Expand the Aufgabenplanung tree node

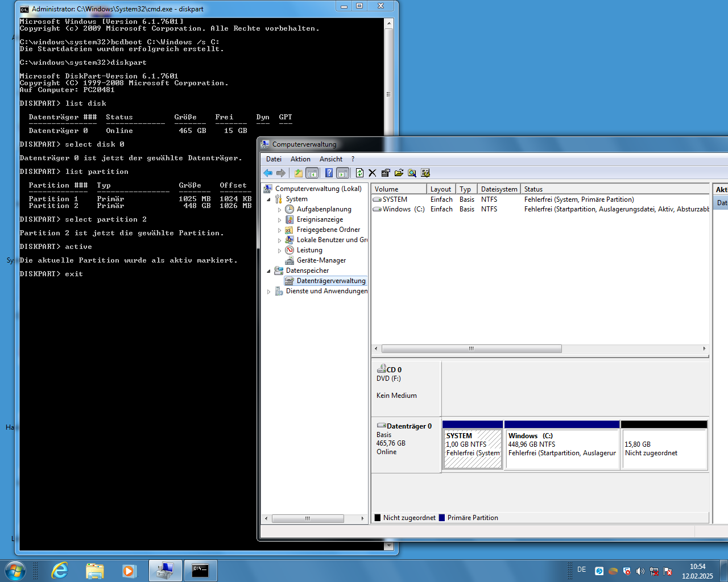coord(279,210)
